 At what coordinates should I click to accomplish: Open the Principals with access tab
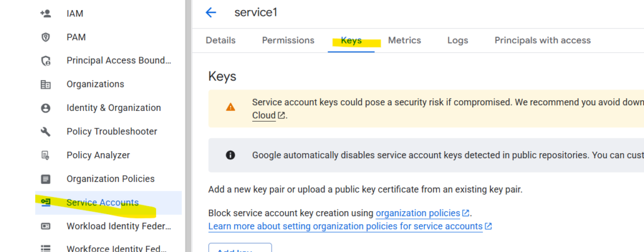click(x=543, y=40)
